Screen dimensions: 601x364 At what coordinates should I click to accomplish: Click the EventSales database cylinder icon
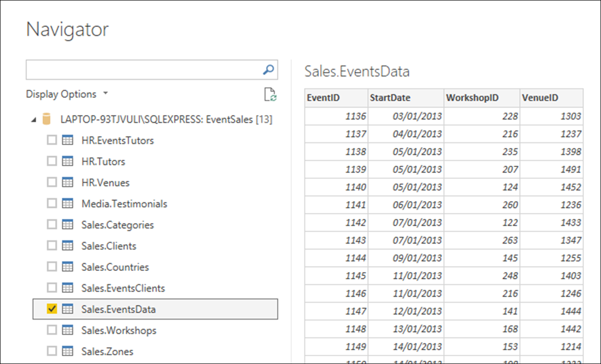(47, 119)
